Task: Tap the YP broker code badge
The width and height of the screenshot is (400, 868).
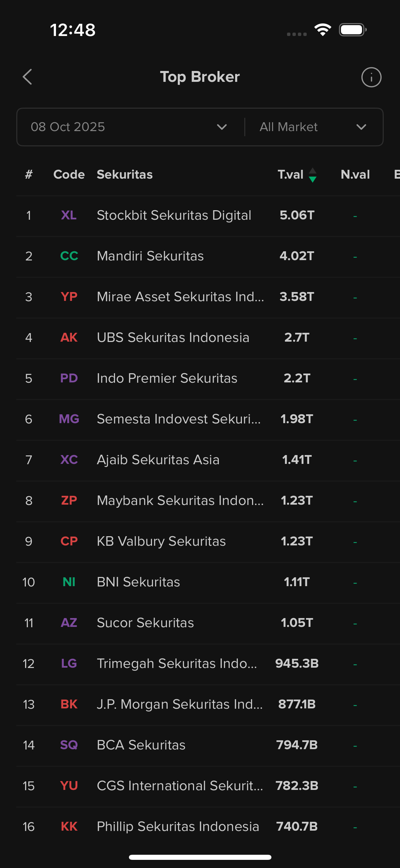Action: [69, 297]
